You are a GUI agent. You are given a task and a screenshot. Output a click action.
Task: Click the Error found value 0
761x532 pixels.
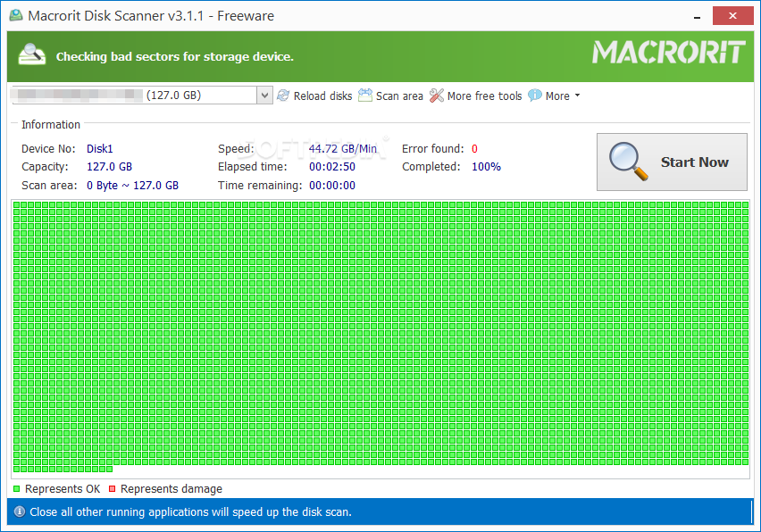[474, 149]
